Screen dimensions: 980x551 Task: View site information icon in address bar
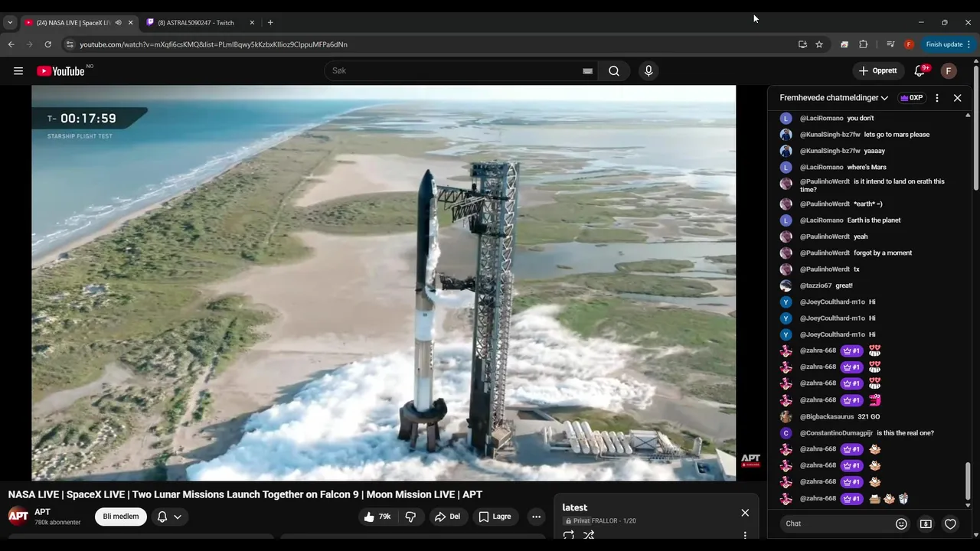[x=70, y=44]
